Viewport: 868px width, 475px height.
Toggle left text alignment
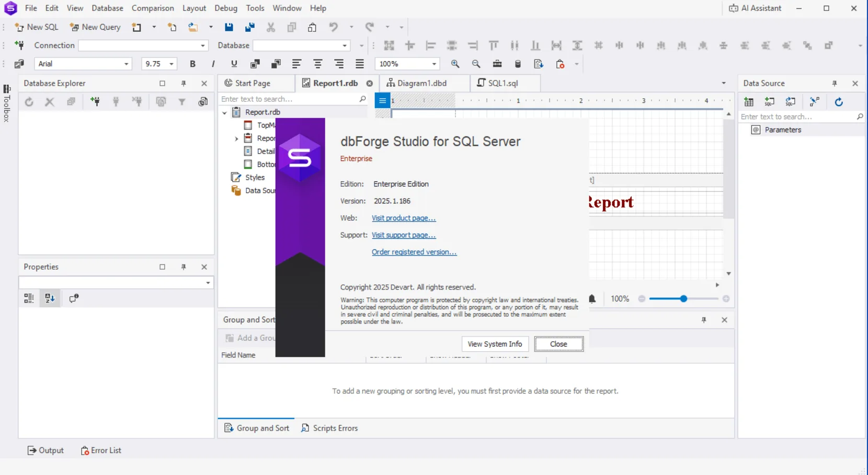coord(296,64)
